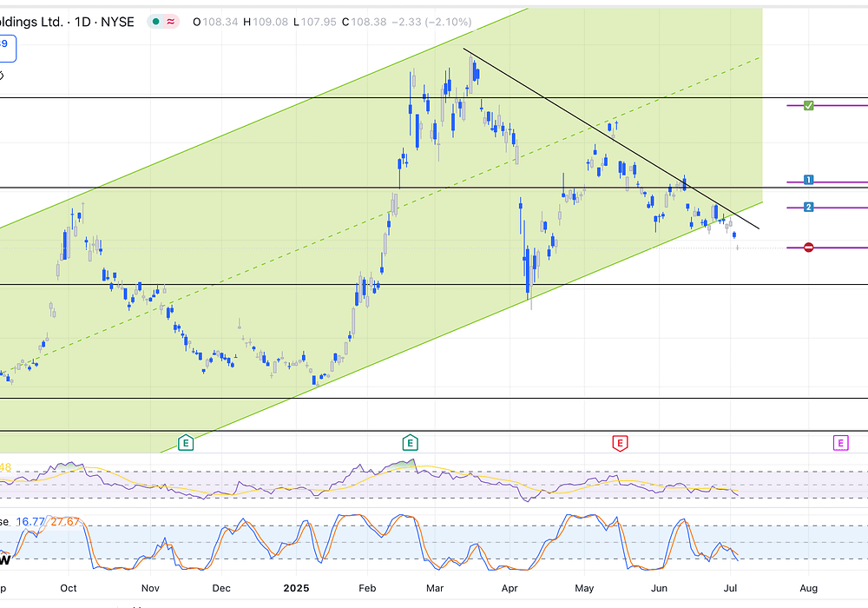Select the blue number 1 level marker
This screenshot has height=608, width=868.
click(x=808, y=180)
